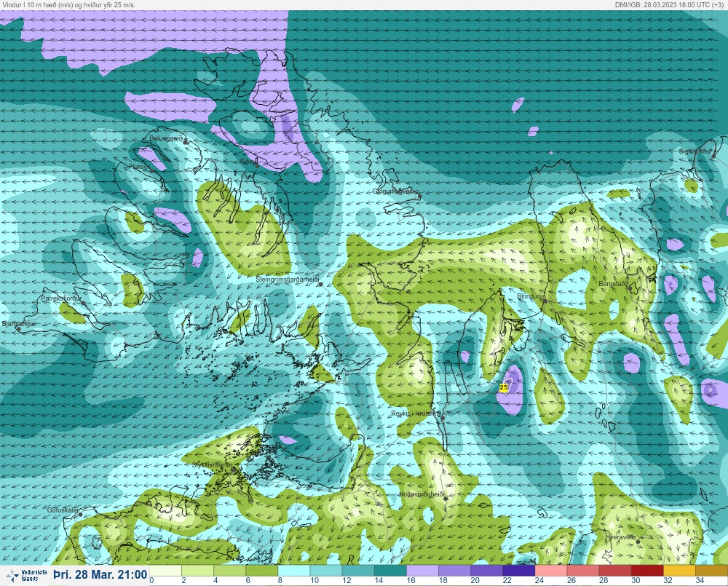Pick the 22–24 m/s dark indigo legend swatch
This screenshot has width=728, height=586.
pos(518,571)
